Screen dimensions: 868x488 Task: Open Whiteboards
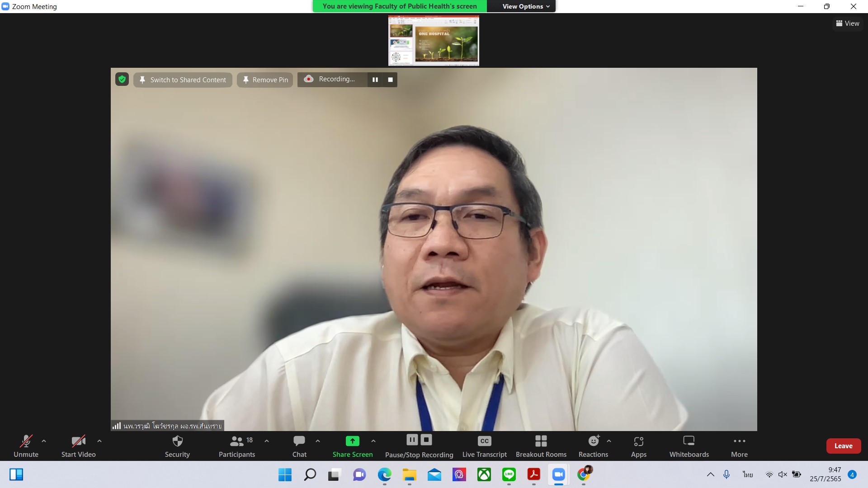[x=689, y=446]
